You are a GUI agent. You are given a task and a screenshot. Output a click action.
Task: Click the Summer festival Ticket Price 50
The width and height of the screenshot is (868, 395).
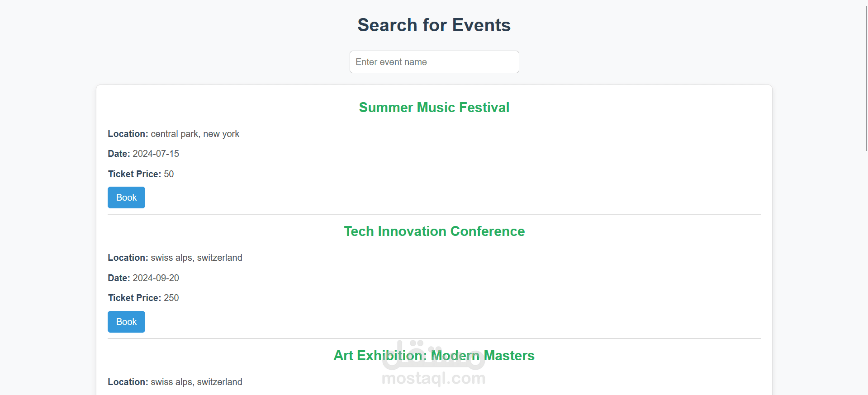(x=169, y=174)
